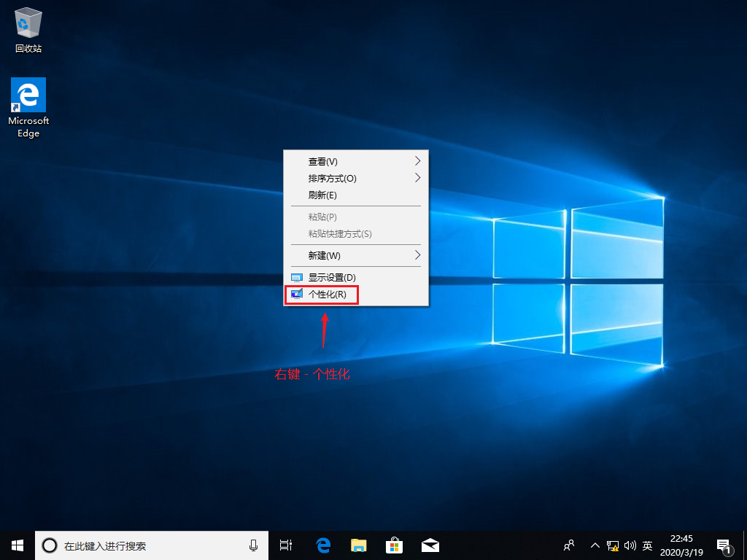Click the microphone icon in search box
Image resolution: width=747 pixels, height=560 pixels.
254,545
